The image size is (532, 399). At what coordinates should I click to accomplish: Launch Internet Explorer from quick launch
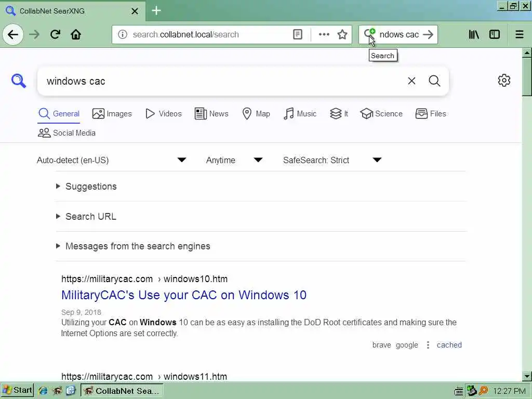(43, 391)
